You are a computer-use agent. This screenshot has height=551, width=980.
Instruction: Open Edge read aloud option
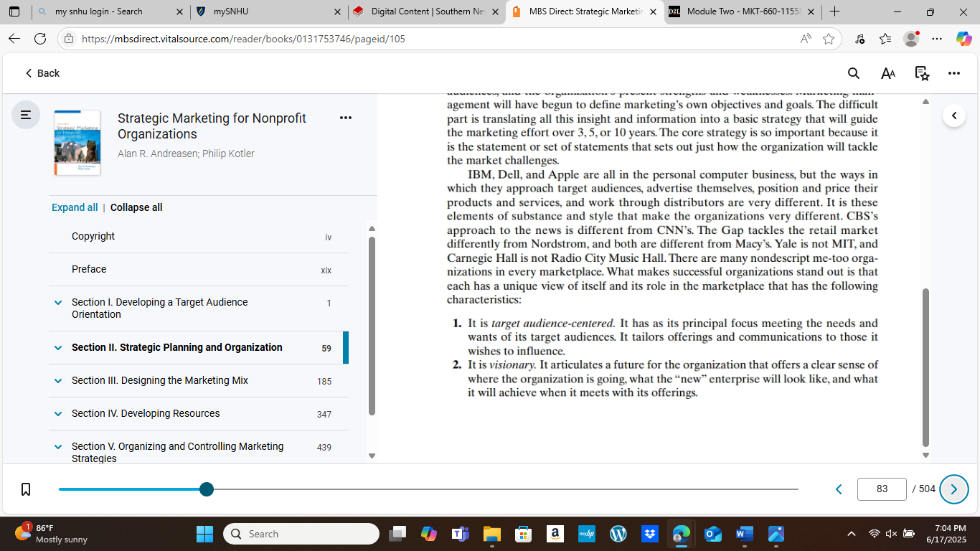pos(806,39)
